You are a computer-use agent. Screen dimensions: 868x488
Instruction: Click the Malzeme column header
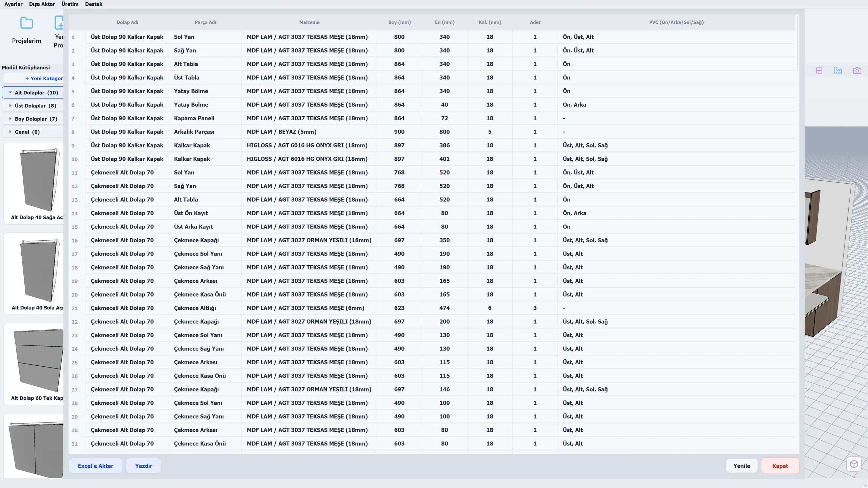coord(309,22)
